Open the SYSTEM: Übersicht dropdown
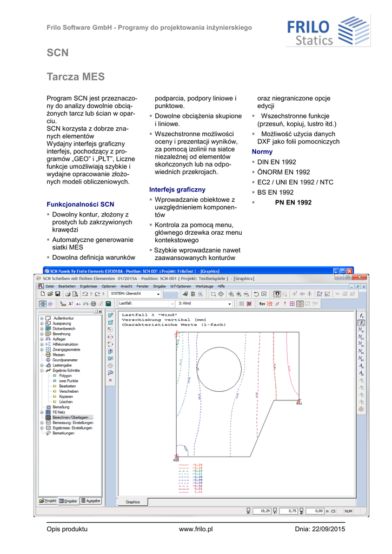 (x=158, y=294)
